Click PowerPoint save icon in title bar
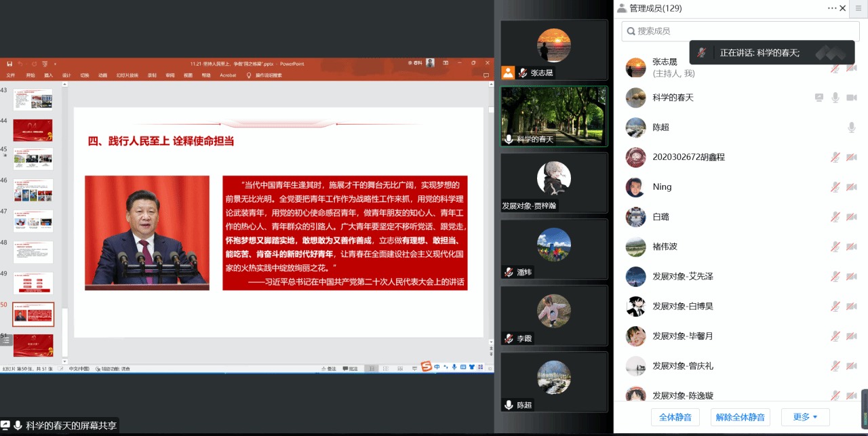The height and width of the screenshot is (436, 868). click(x=10, y=63)
